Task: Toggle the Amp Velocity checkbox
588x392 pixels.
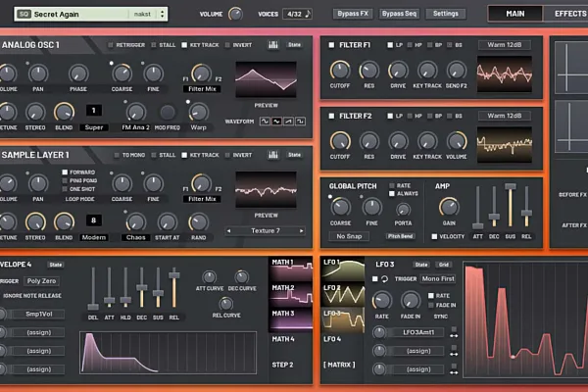Action: tap(434, 237)
